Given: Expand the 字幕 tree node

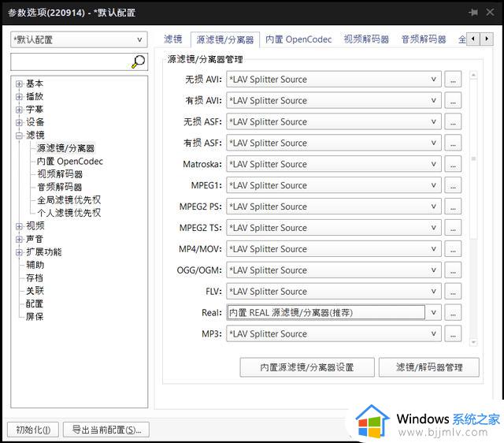Looking at the screenshot, I should pos(19,110).
